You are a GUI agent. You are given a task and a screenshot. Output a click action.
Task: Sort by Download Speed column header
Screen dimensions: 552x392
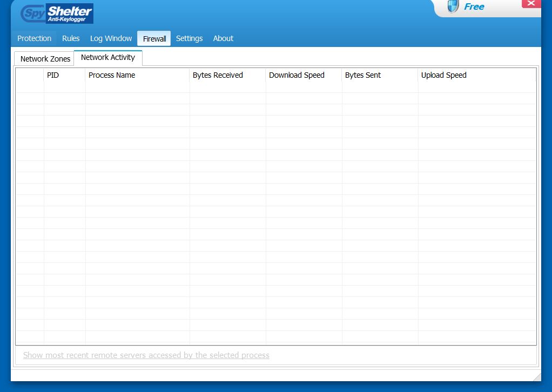tap(304, 75)
